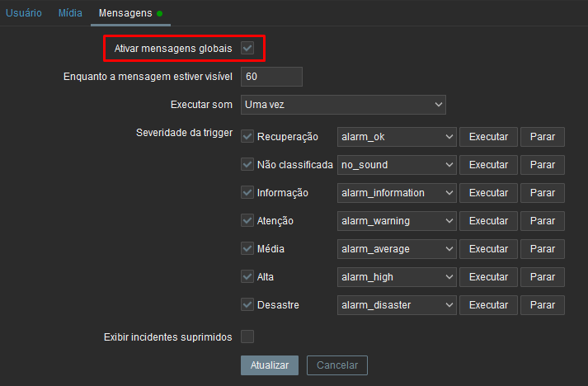The height and width of the screenshot is (386, 588).
Task: Click the message visible timeout field showing 60
Action: pyautogui.click(x=271, y=77)
